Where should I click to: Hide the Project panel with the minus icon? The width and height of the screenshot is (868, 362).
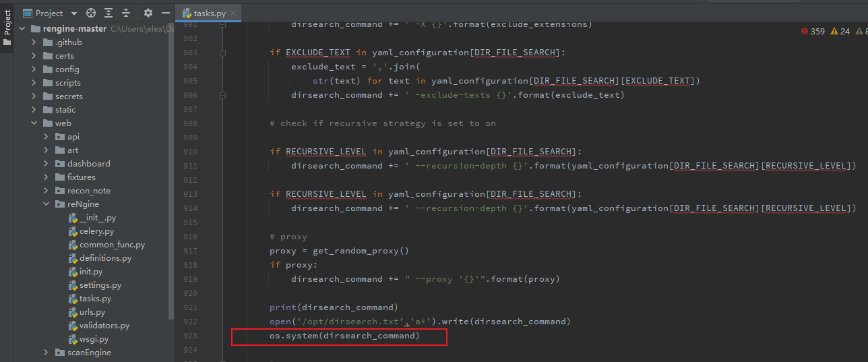tap(165, 13)
